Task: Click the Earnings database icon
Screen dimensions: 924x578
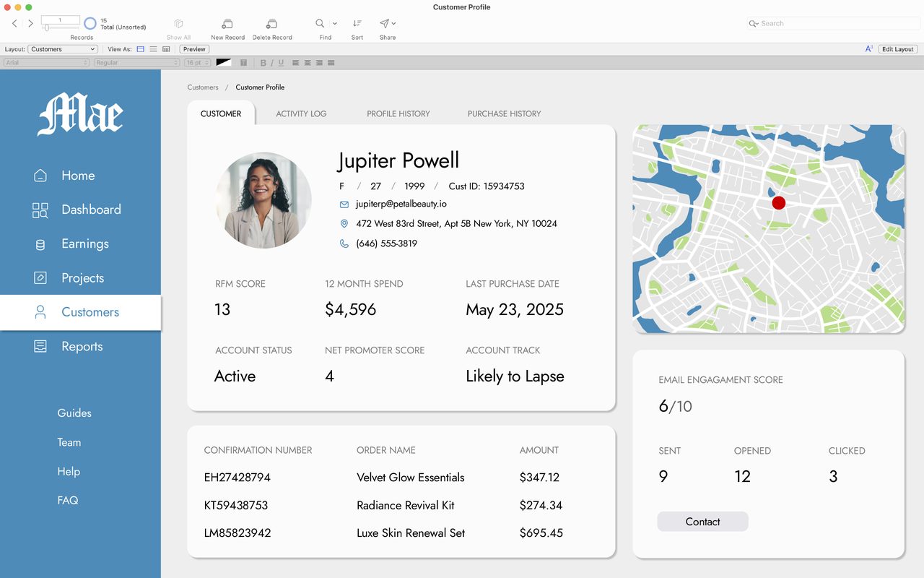Action: 40,244
